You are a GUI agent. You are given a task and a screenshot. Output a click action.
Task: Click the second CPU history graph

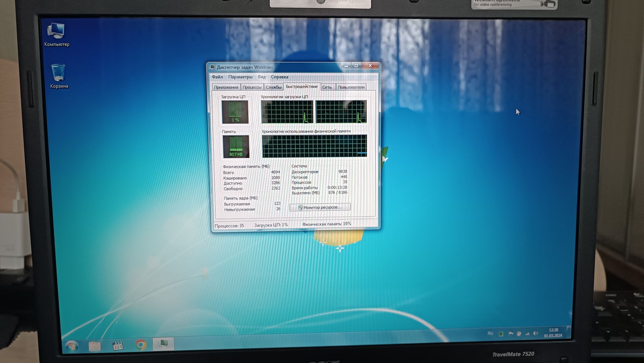click(x=341, y=112)
